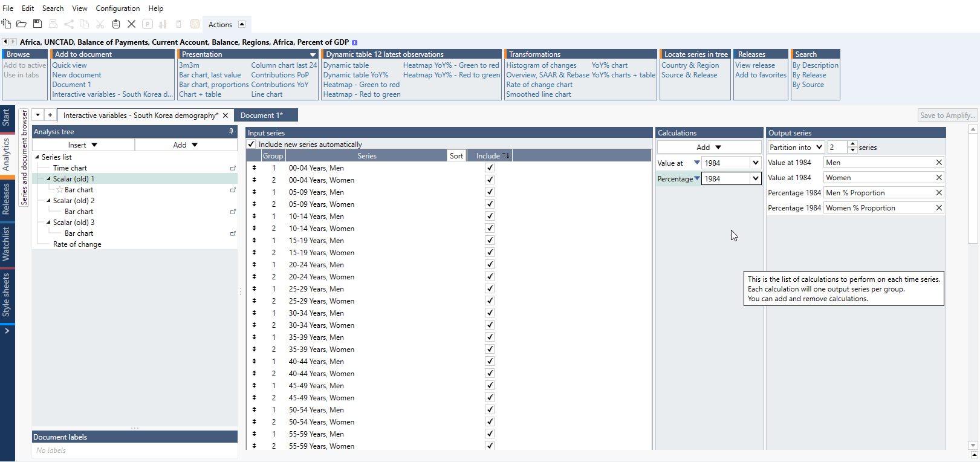Click the Women output series name field

coord(878,178)
